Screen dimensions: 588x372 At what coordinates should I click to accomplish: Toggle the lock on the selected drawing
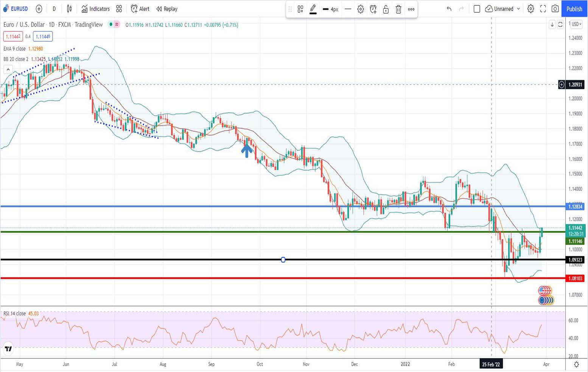pyautogui.click(x=386, y=9)
